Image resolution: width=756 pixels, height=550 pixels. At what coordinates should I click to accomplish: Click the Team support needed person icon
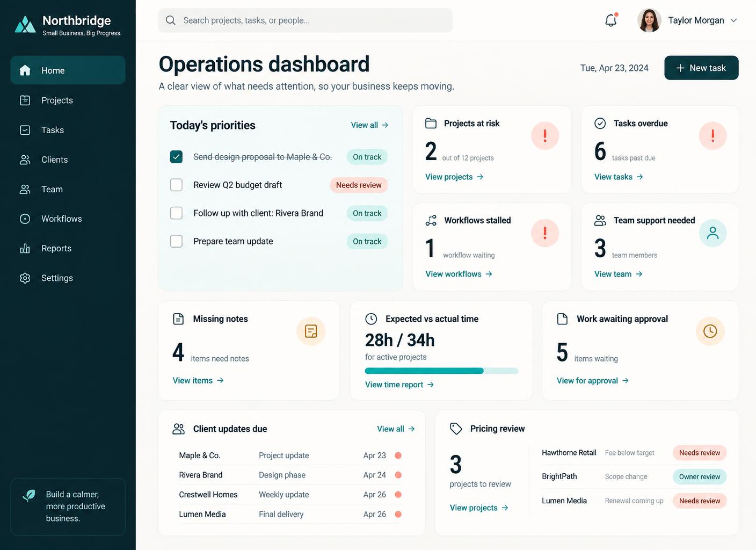click(x=713, y=233)
